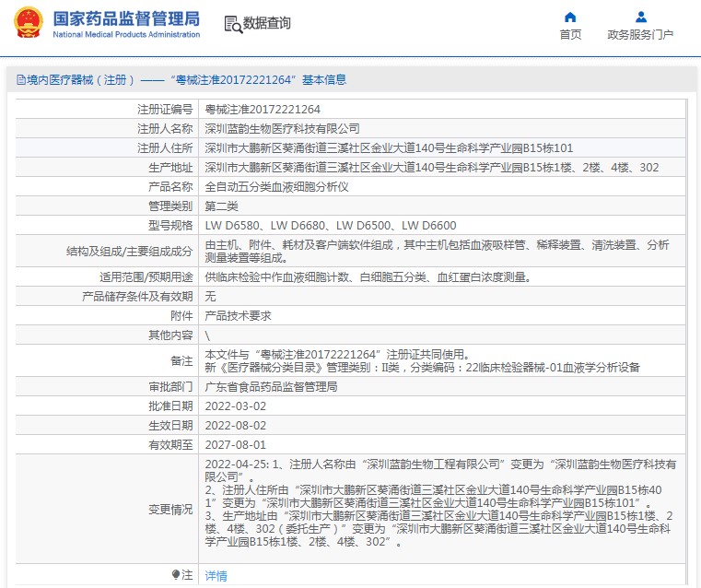Click the 政务服务门户 person icon
The image size is (701, 588).
pos(640,17)
